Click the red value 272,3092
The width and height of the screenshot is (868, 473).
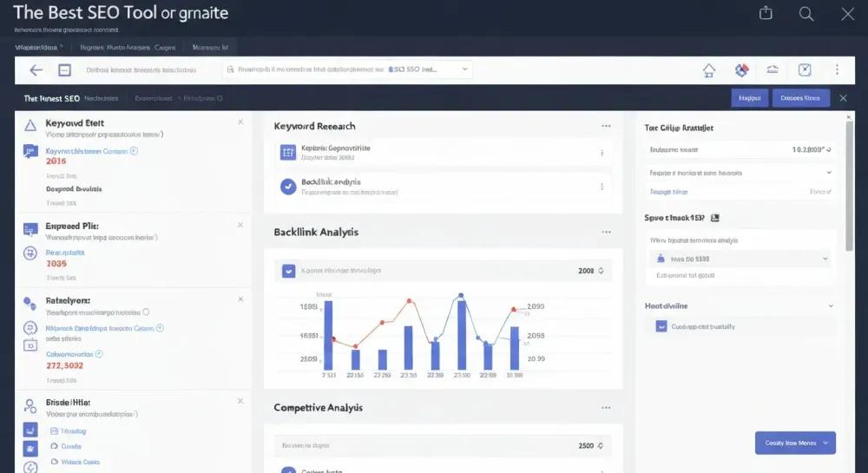(65, 365)
